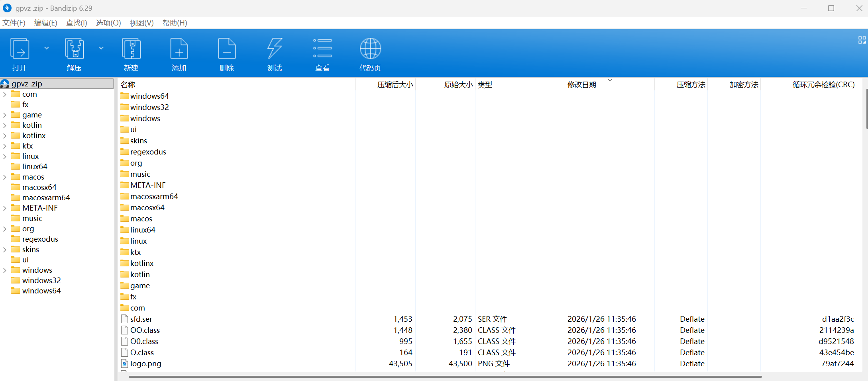
Task: Expand the com folder in tree
Action: [5, 94]
